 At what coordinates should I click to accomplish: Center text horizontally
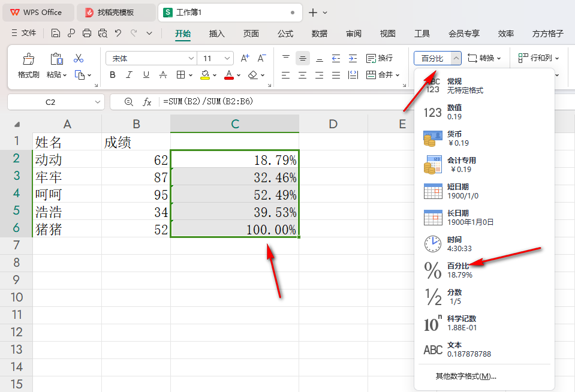click(303, 75)
